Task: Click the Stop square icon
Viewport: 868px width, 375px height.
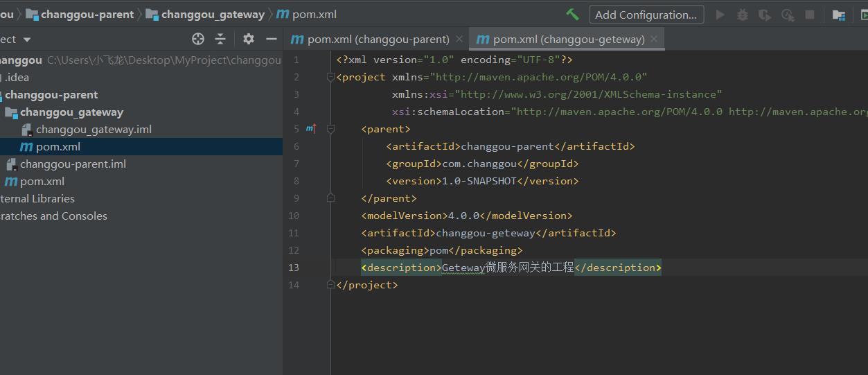Action: [x=809, y=15]
